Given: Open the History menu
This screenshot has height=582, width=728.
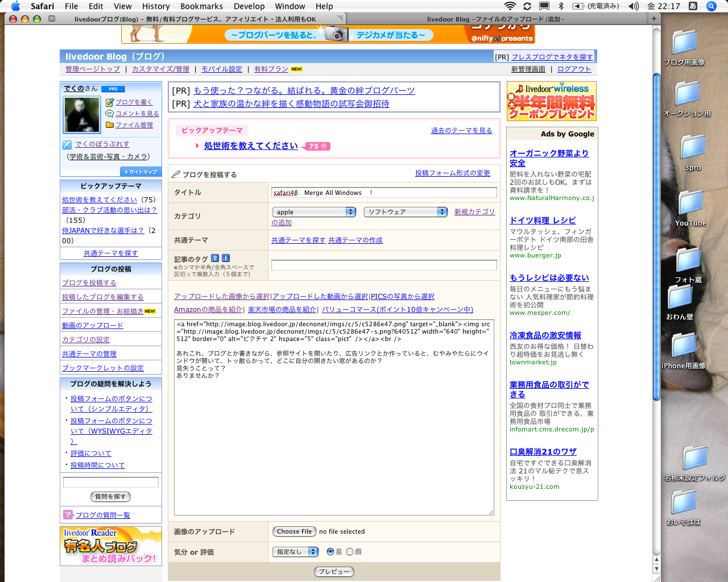Looking at the screenshot, I should pos(156,6).
